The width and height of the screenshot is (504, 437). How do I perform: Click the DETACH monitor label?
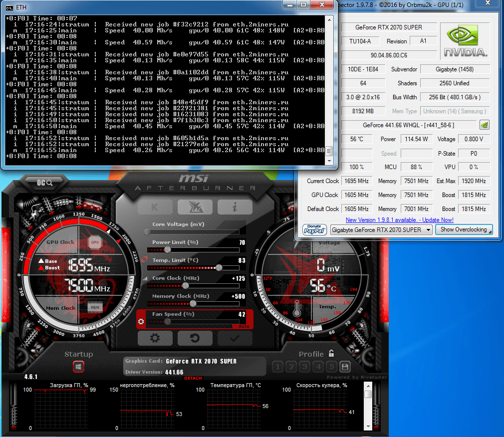[193, 379]
